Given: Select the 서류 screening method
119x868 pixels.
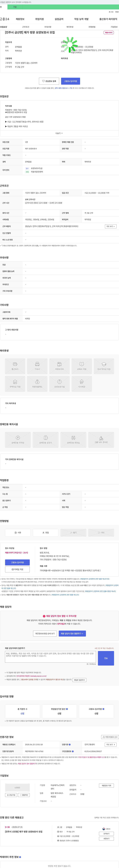Looking at the screenshot, I should 18,533.
